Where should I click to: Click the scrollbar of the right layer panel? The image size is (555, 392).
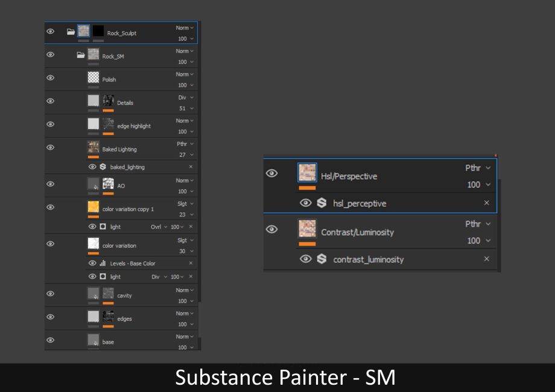point(499,226)
